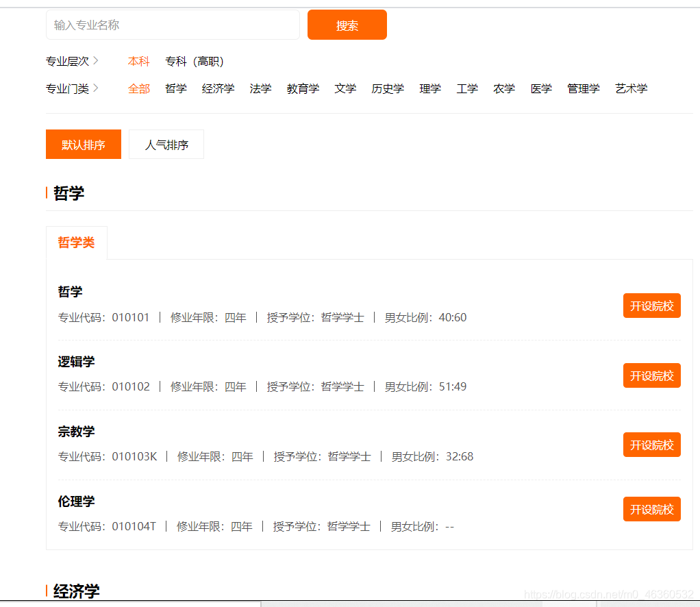The height and width of the screenshot is (607, 700).
Task: Open the 哲学类 sub-category tab
Action: point(76,243)
